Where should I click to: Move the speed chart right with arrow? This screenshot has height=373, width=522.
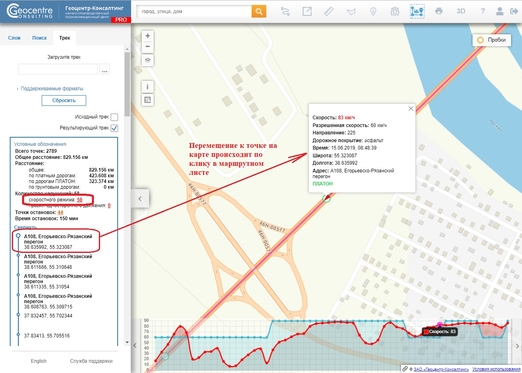[517, 346]
